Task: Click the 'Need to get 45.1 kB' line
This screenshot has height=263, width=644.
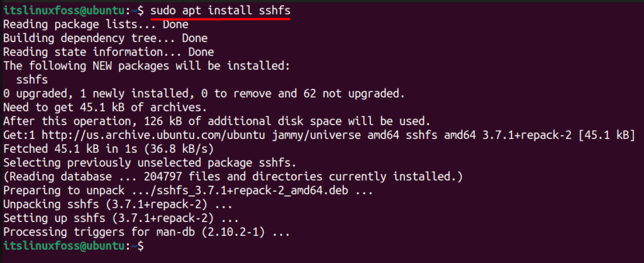Action: tap(105, 107)
